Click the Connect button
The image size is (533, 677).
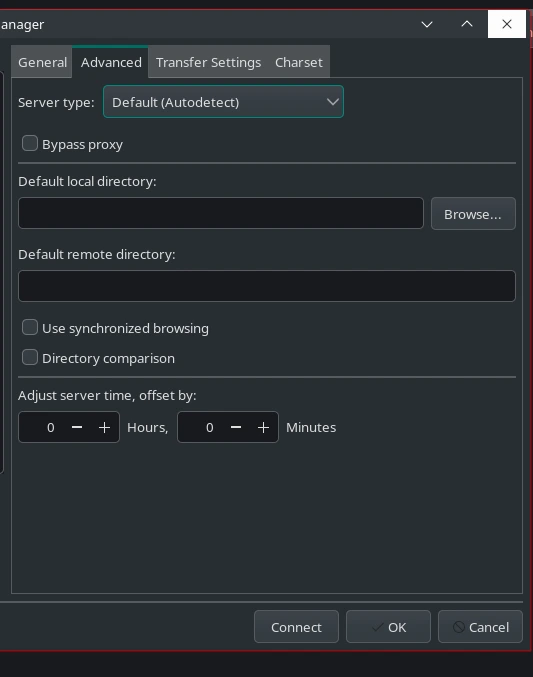[296, 627]
